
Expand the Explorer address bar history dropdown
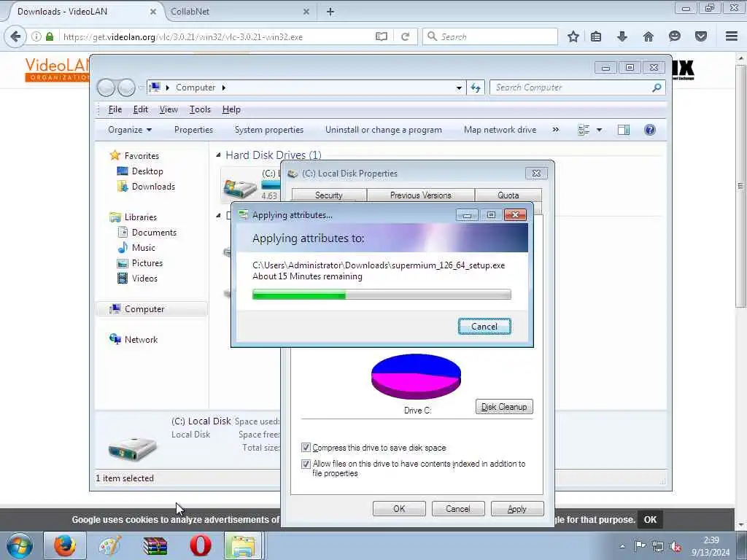(459, 87)
